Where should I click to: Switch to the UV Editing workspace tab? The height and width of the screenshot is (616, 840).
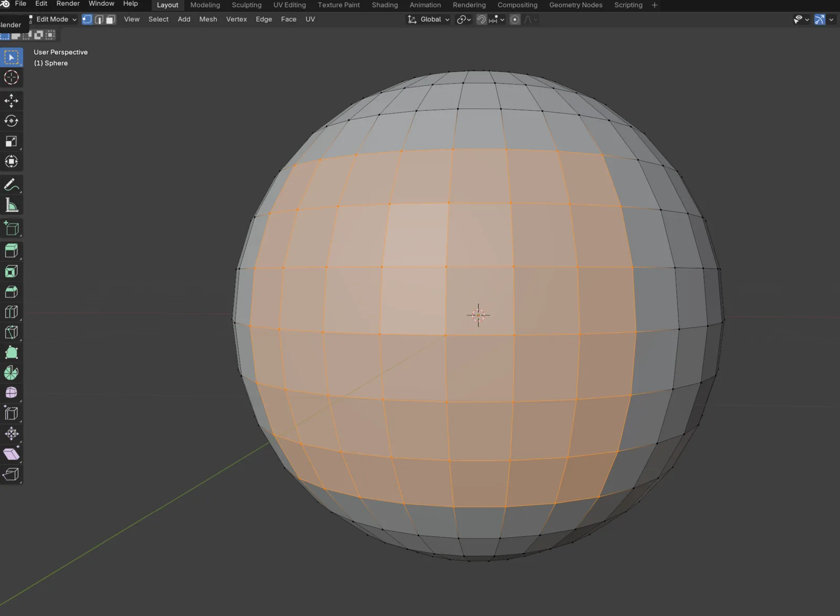click(289, 5)
